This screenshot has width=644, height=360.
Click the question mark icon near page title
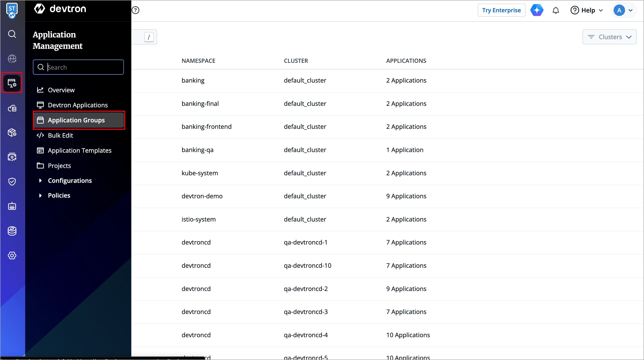coord(135,10)
